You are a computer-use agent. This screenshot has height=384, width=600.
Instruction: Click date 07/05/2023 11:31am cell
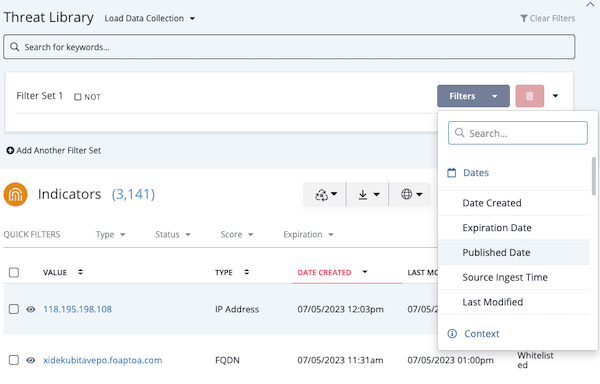[340, 360]
